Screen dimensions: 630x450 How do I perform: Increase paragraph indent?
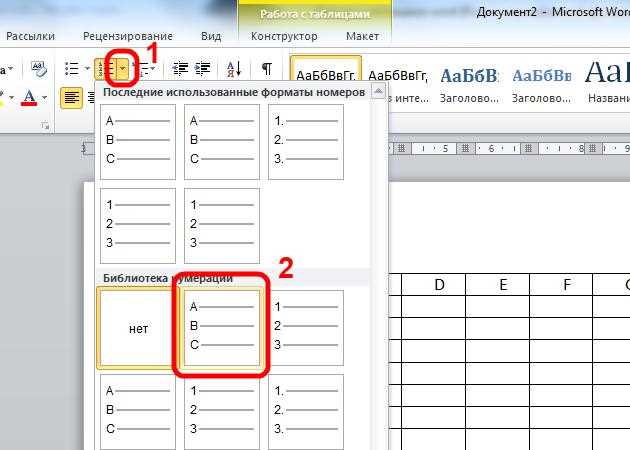[x=202, y=69]
